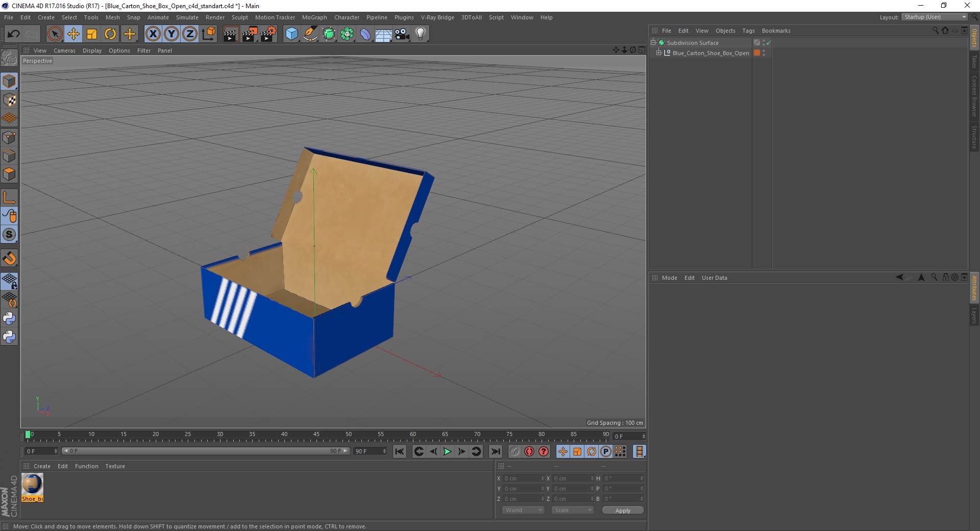Add Subdivision Surface generator icon
The width and height of the screenshot is (980, 531).
pos(329,34)
